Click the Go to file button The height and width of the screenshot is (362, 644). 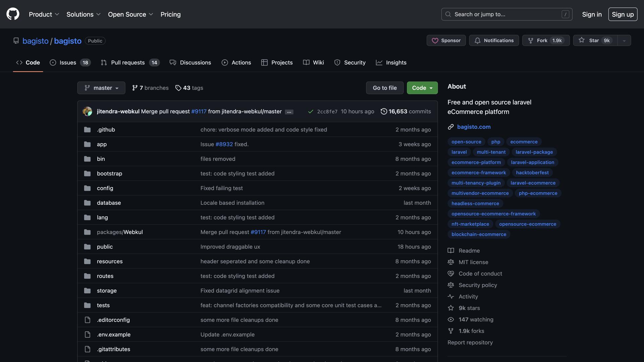(384, 88)
